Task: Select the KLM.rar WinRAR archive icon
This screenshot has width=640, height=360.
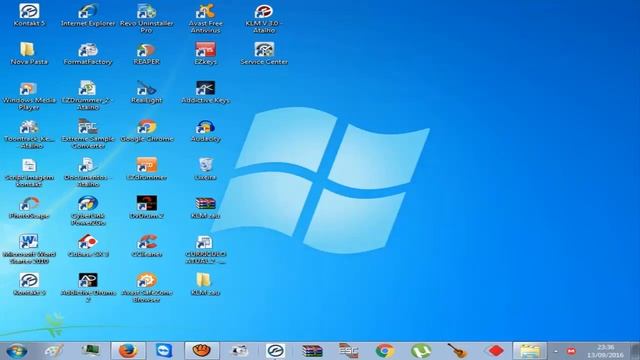Action: point(205,207)
